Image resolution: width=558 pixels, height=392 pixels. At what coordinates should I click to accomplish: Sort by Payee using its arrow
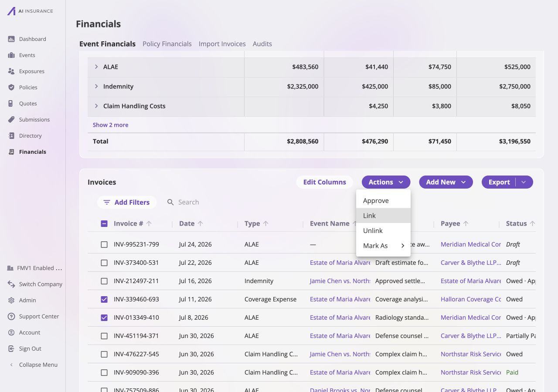point(466,223)
